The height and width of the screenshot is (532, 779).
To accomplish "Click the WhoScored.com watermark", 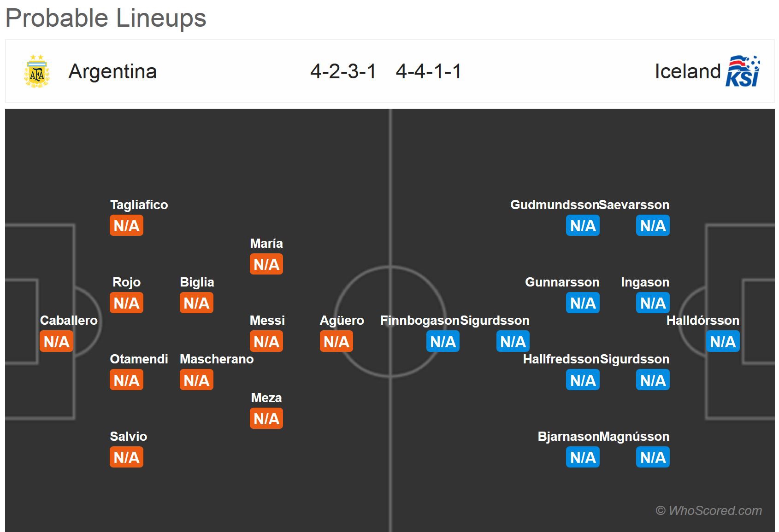I will pos(708,510).
